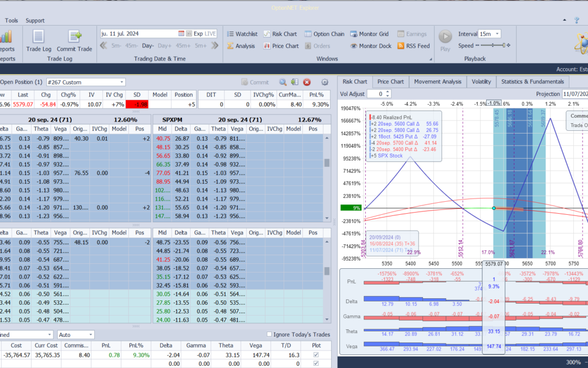Click the red delete position icon
Viewport: 588px width, 368px height.
pos(307,82)
